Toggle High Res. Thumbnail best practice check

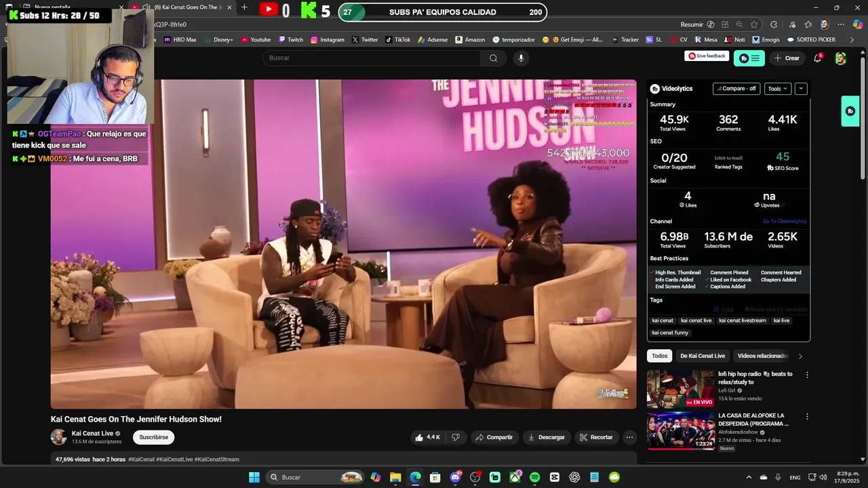[676, 272]
